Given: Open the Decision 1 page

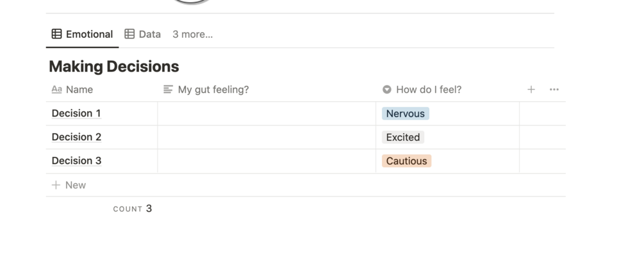Looking at the screenshot, I should point(76,113).
